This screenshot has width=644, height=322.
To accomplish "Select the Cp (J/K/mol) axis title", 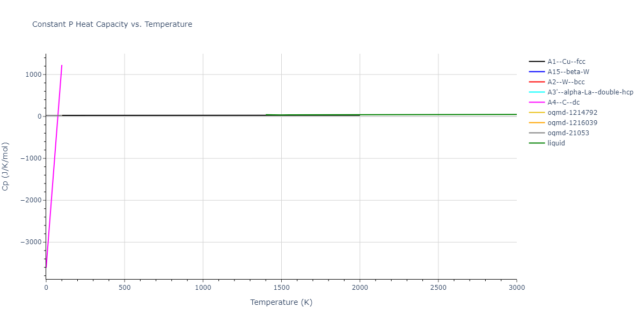I will tap(6, 166).
